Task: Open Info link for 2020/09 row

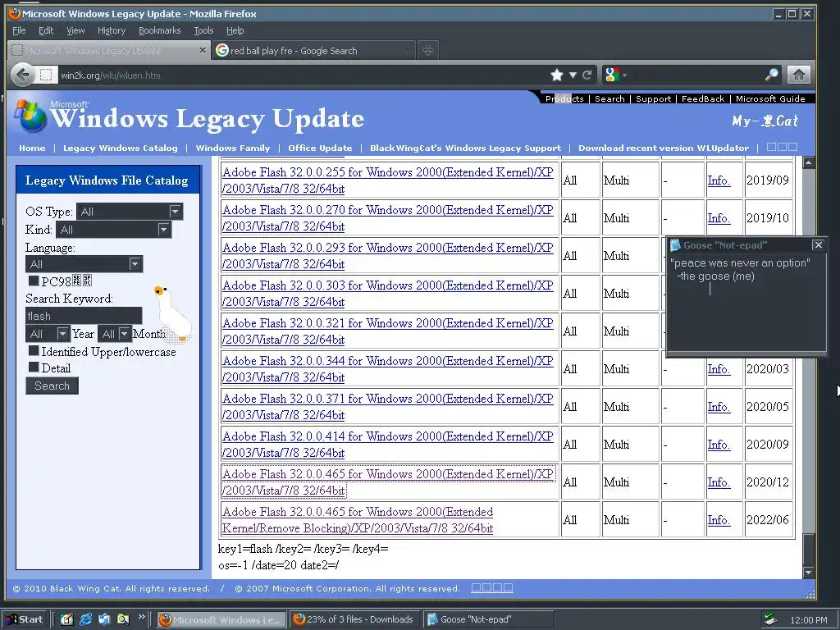Action: [719, 444]
